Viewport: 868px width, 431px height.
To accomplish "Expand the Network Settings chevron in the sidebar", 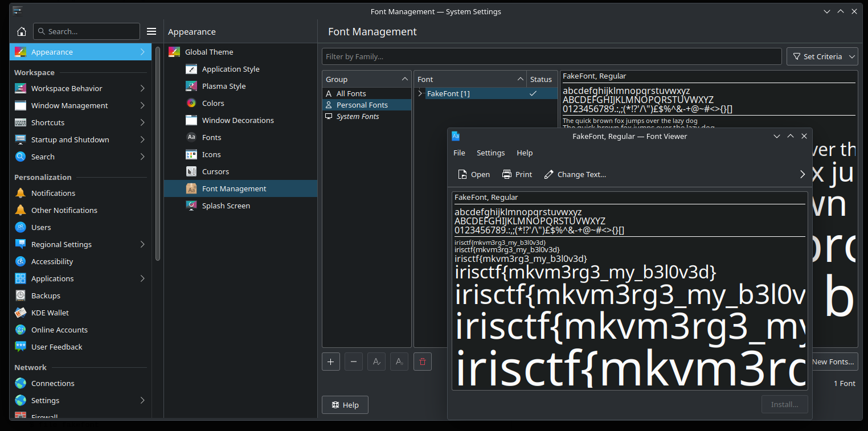I will (x=142, y=400).
